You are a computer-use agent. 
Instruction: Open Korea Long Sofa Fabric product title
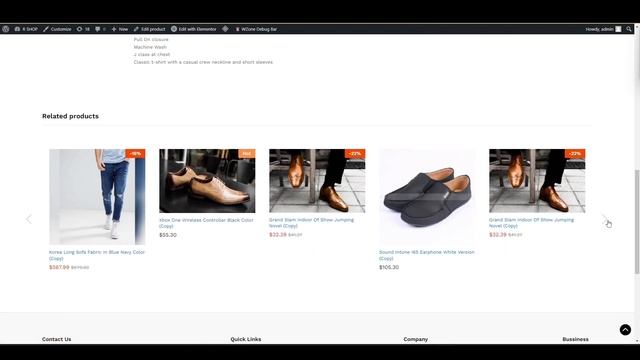pyautogui.click(x=97, y=255)
